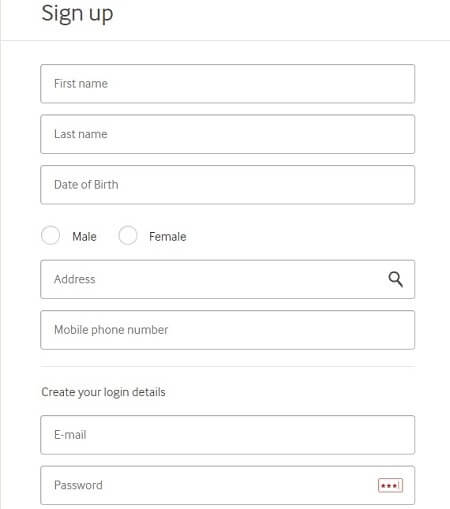The height and width of the screenshot is (509, 450).
Task: Select the Female radio button
Action: click(x=128, y=235)
